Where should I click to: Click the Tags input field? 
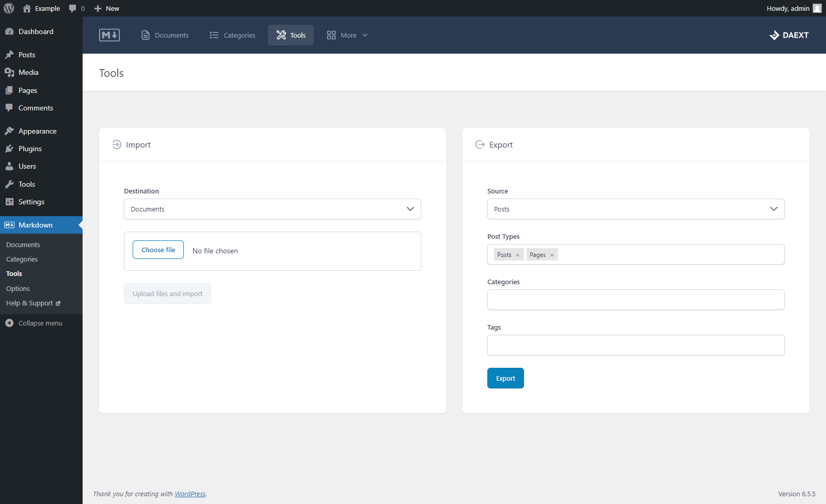point(636,345)
